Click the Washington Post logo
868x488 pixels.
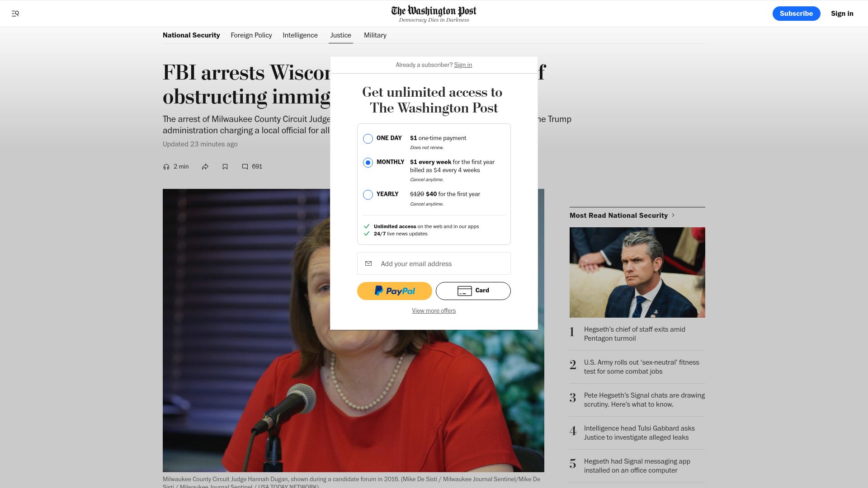(x=434, y=10)
